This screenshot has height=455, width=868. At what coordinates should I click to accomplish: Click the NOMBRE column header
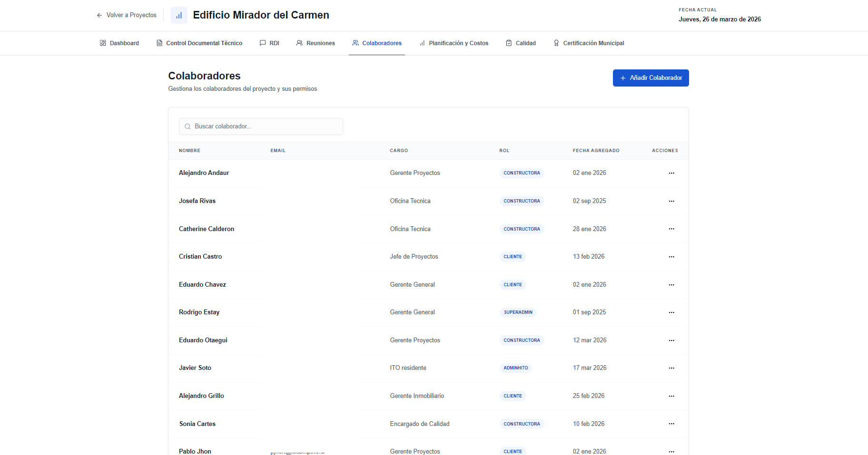[189, 151]
